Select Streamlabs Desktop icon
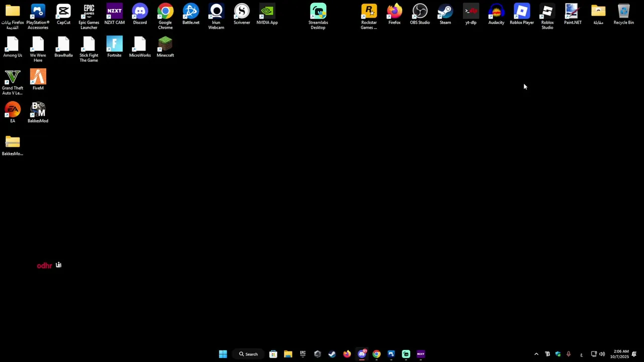 click(x=318, y=17)
